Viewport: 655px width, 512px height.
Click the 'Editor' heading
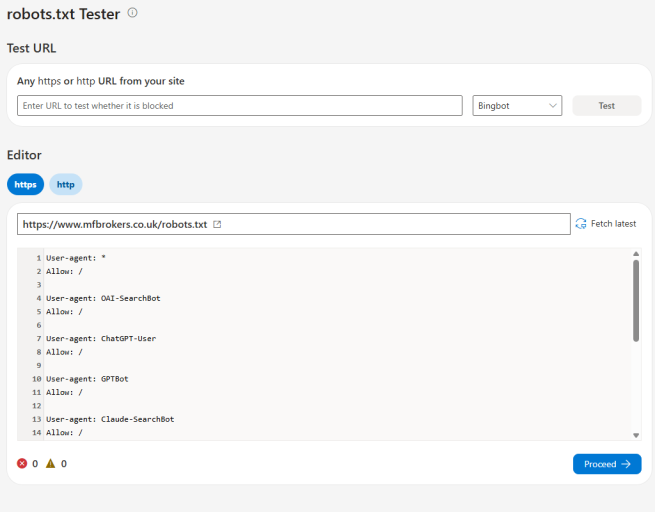pyautogui.click(x=24, y=155)
